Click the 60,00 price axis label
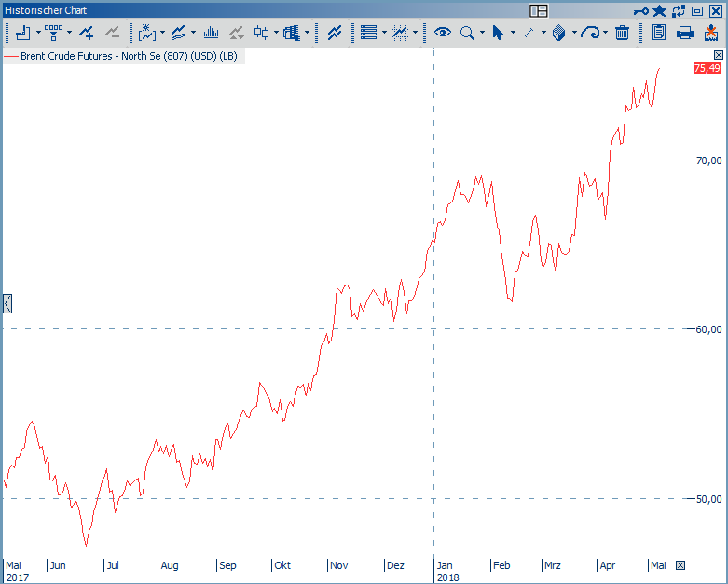This screenshot has height=584, width=728. [x=709, y=329]
